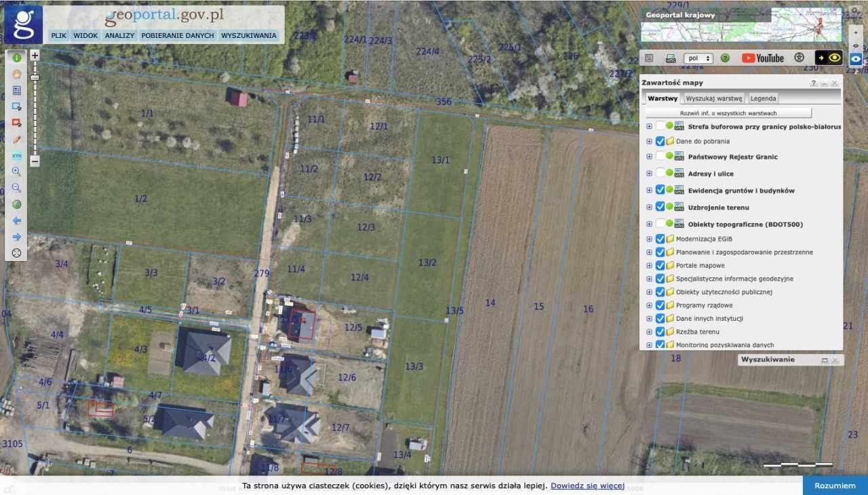Expand the Uzbrojenie terenu node
868x495 pixels.
pos(650,207)
